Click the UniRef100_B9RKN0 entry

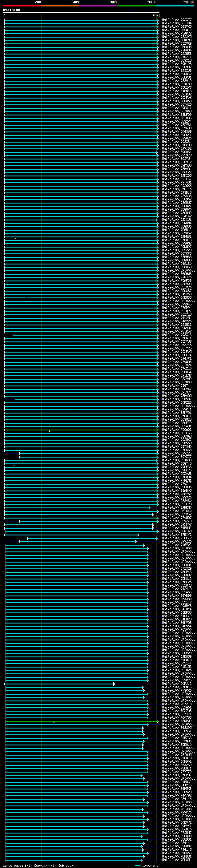click(x=177, y=508)
